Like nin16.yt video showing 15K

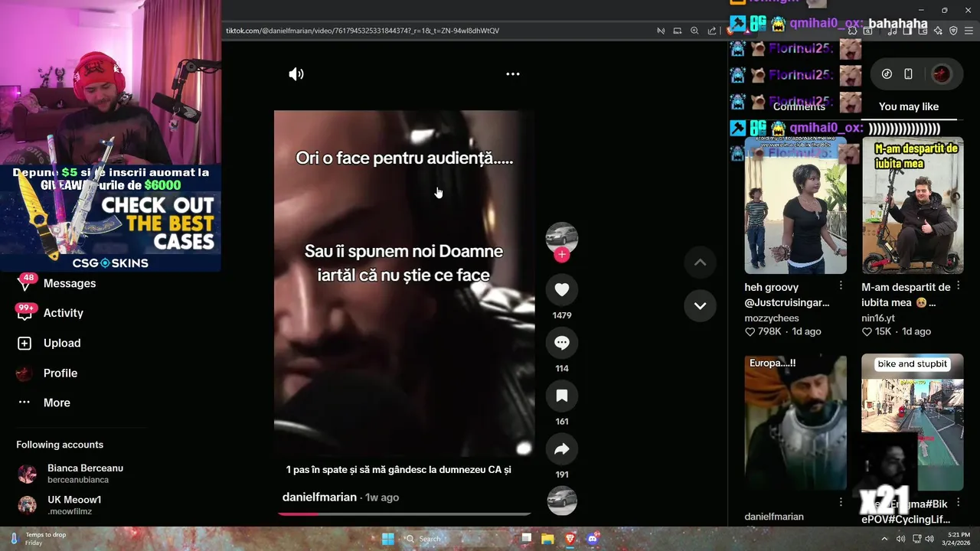pyautogui.click(x=867, y=332)
